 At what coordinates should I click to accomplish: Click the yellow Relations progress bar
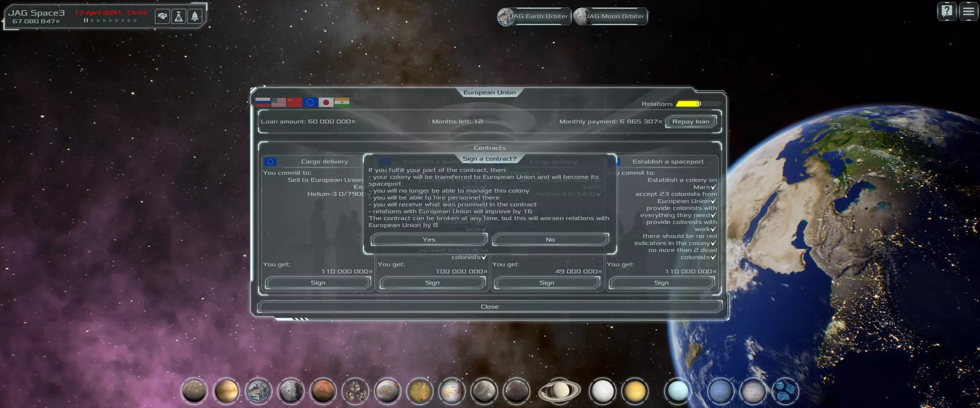pyautogui.click(x=688, y=104)
